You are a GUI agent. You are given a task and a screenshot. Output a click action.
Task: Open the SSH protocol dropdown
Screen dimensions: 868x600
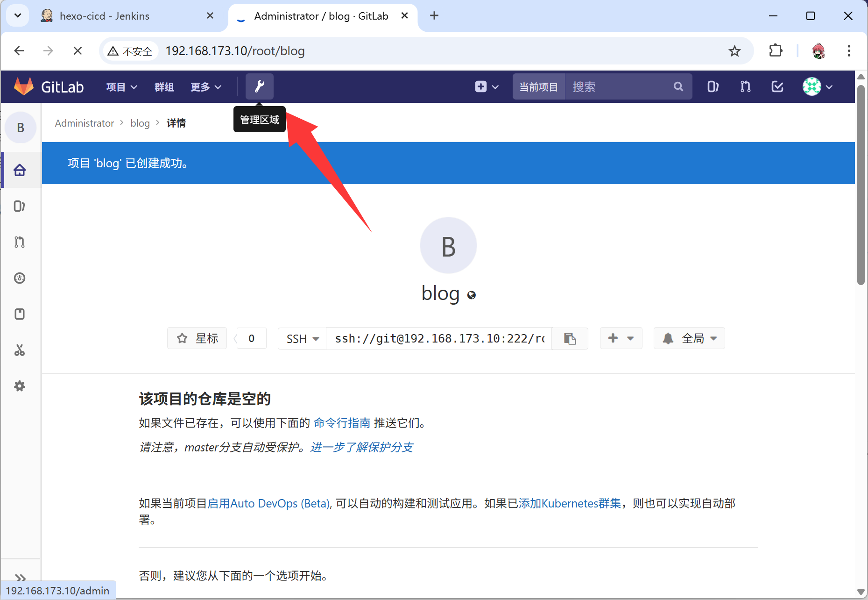(x=302, y=338)
